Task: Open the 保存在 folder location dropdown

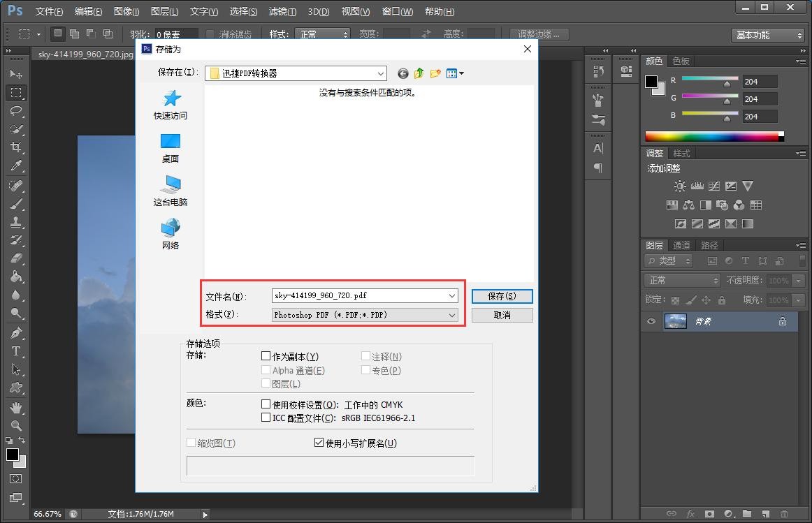Action: coord(380,73)
